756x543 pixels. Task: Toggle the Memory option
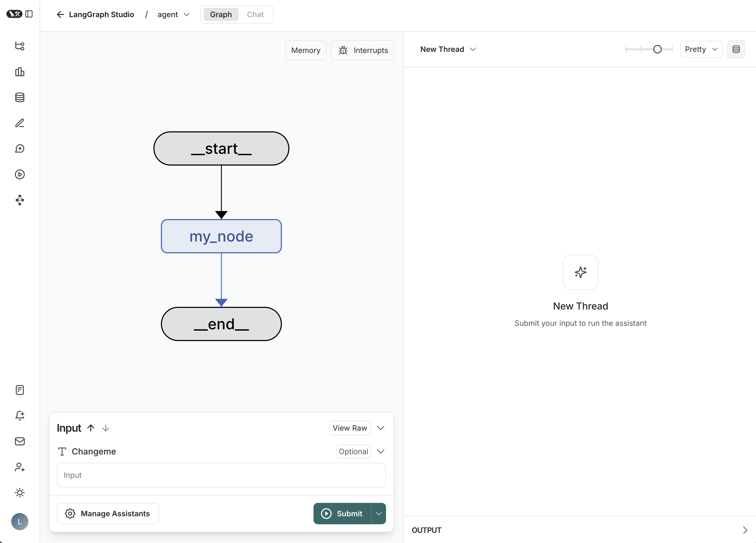306,50
